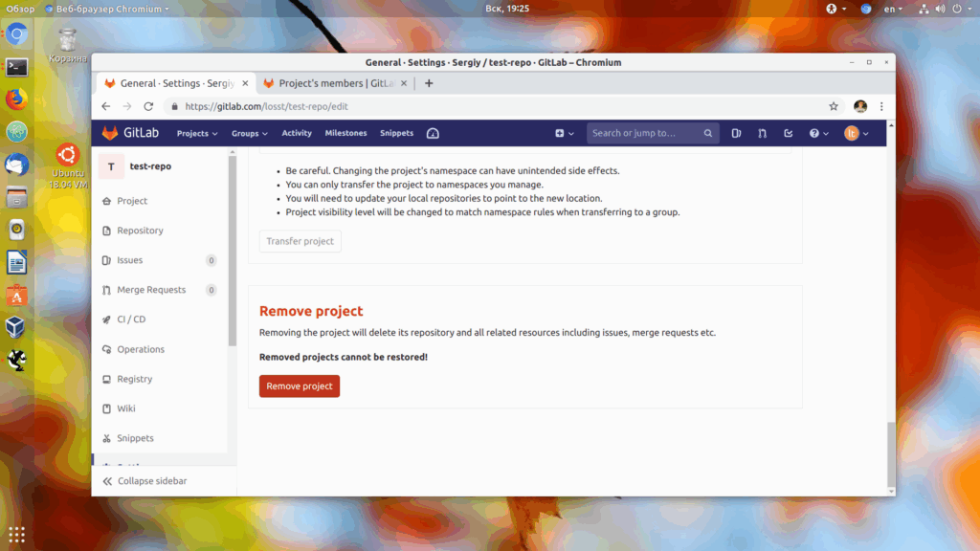Open Ubuntu Software from the dock

coord(17,295)
